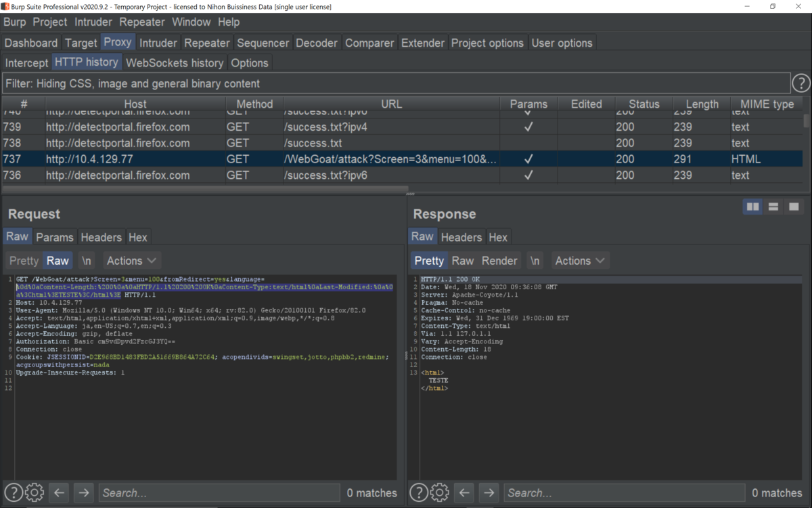This screenshot has width=812, height=508.
Task: Switch Request view to Pretty
Action: (24, 261)
